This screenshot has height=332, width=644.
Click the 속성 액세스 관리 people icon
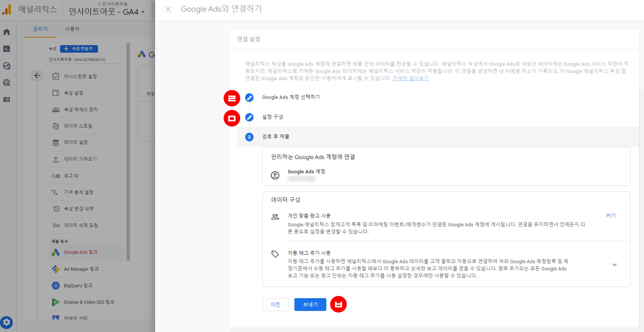tap(55, 109)
